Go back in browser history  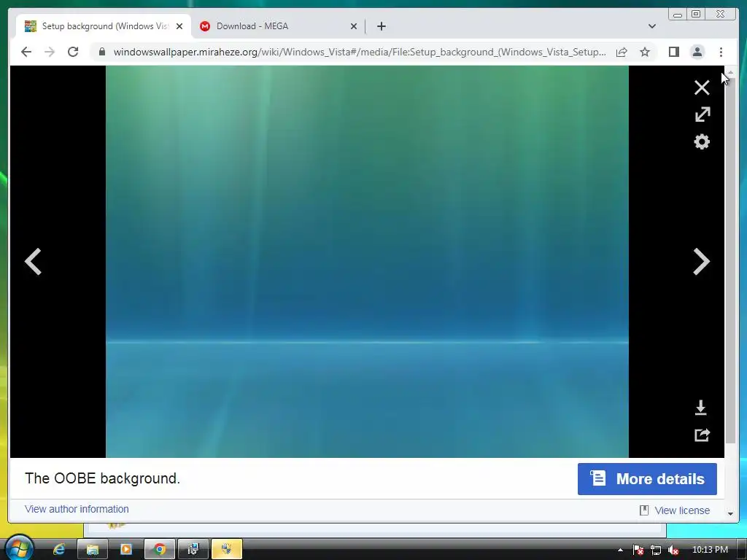click(26, 52)
